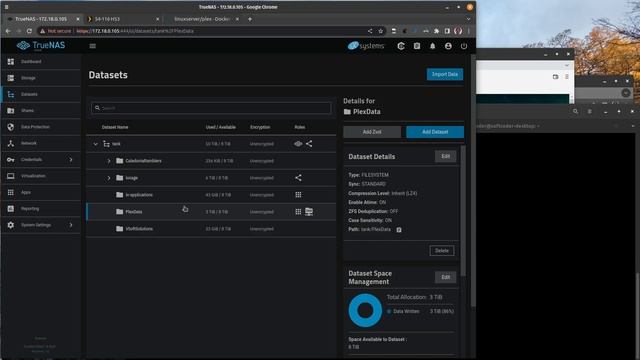The width and height of the screenshot is (640, 360).
Task: Open the Reporting sidebar item
Action: tap(41, 209)
